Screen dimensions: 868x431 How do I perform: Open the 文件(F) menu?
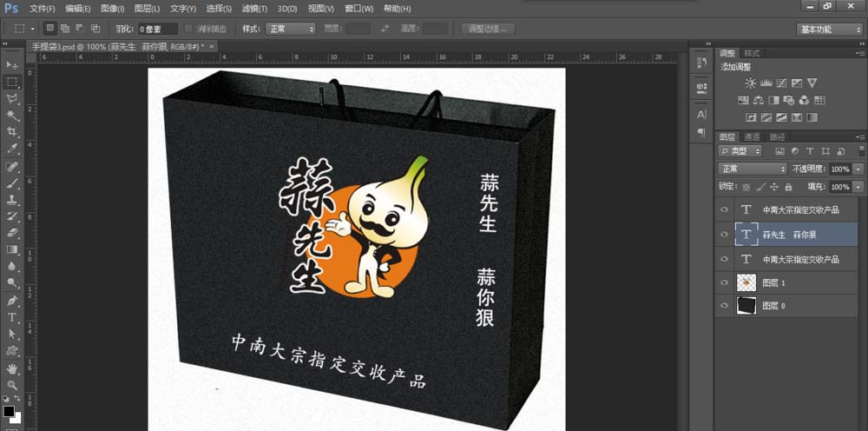coord(42,9)
